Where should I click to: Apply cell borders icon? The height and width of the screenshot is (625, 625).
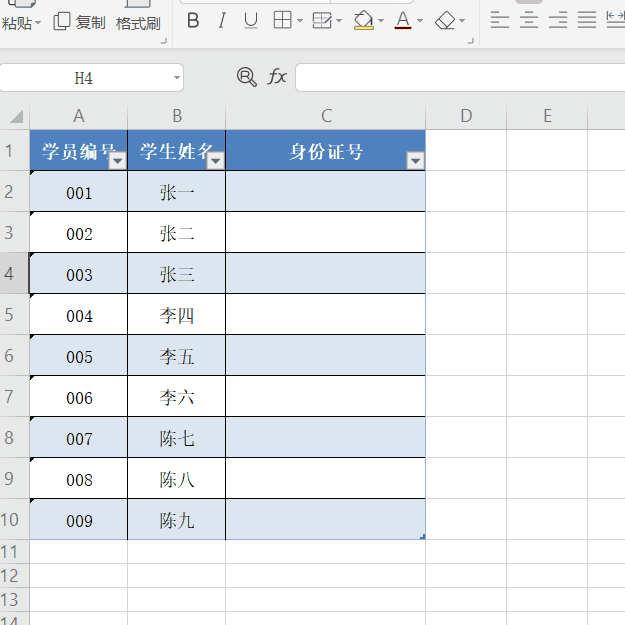pos(282,20)
